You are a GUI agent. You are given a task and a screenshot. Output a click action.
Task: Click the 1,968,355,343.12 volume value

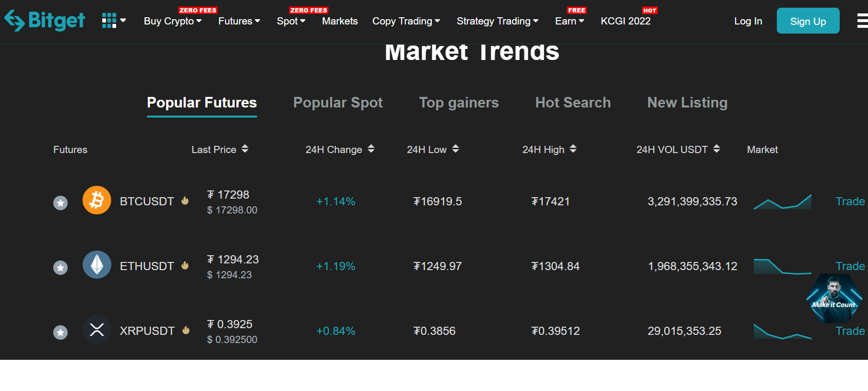coord(692,266)
